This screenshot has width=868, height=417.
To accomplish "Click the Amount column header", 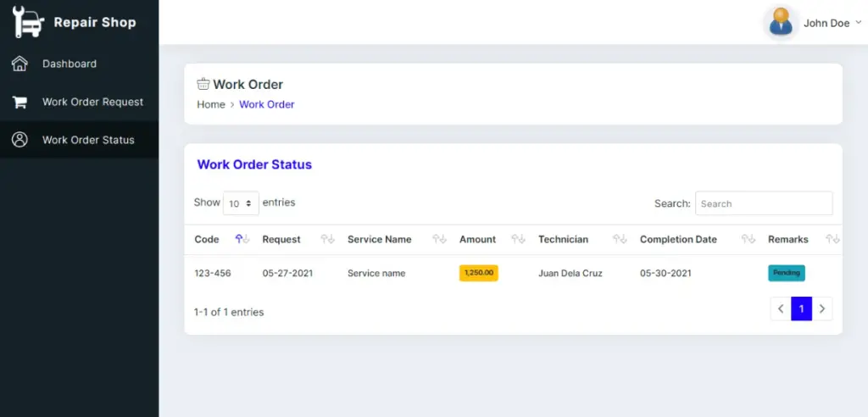I will coord(477,239).
